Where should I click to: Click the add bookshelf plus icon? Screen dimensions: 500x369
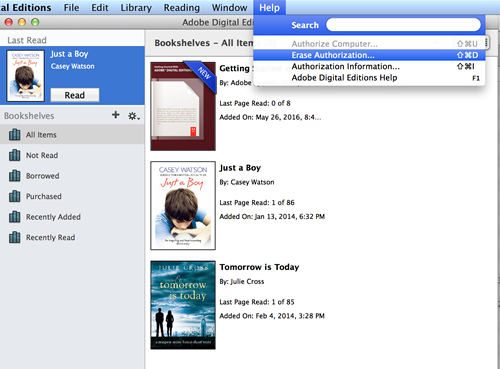point(116,115)
